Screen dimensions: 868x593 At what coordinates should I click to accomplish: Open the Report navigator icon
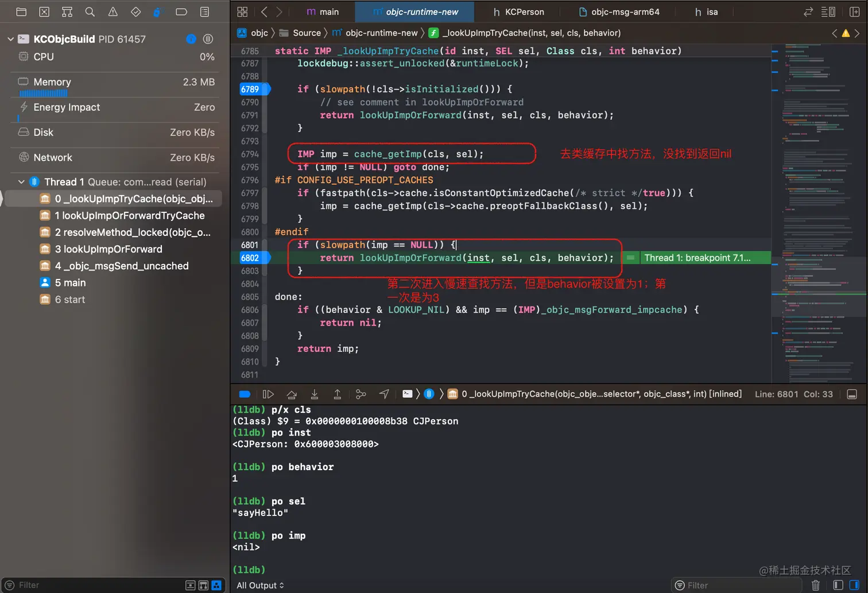204,11
